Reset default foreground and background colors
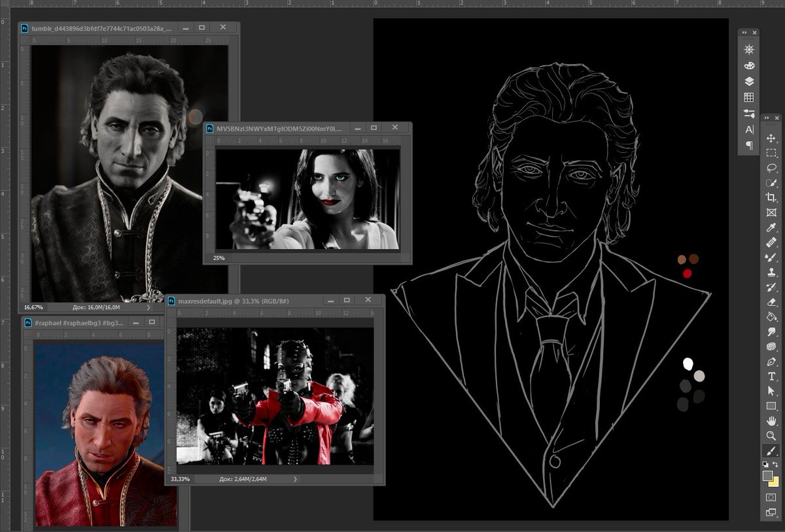The width and height of the screenshot is (785, 532). coord(765,465)
